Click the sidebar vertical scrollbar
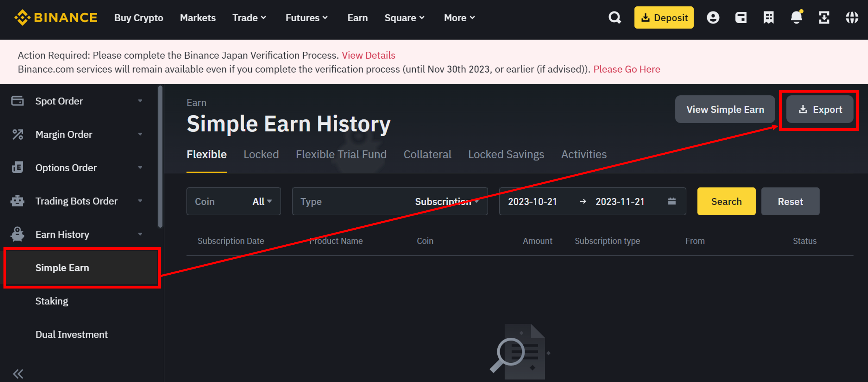 (x=160, y=157)
